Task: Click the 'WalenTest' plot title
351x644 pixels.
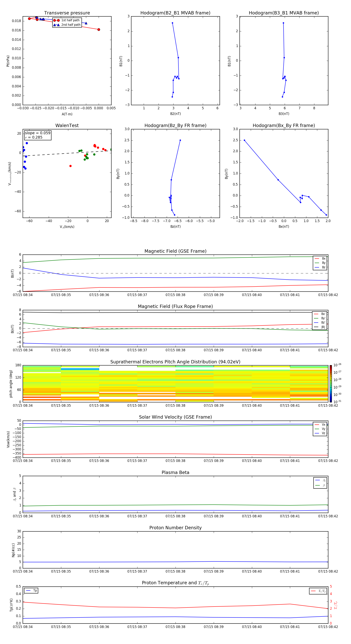Action: [67, 125]
